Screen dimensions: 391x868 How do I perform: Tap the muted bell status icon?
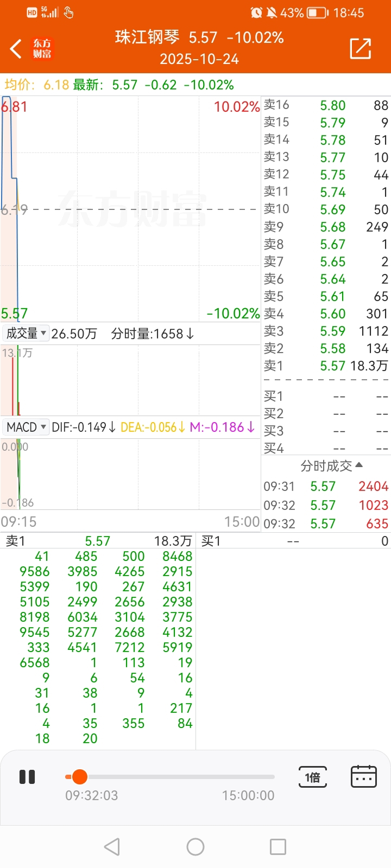tap(272, 12)
